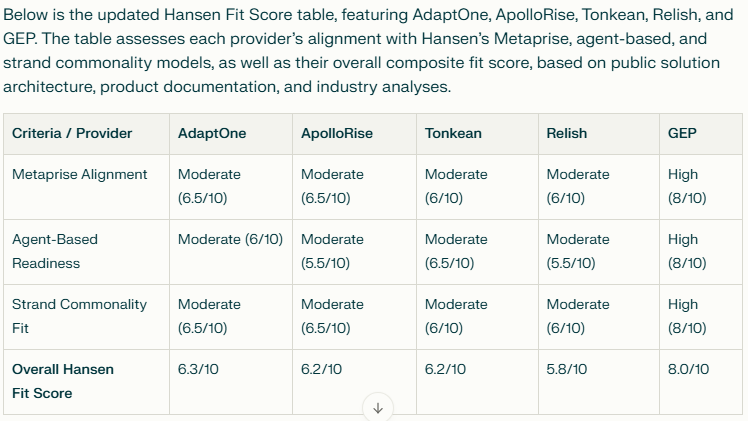Click the GEP column header
This screenshot has width=748, height=421.
683,133
